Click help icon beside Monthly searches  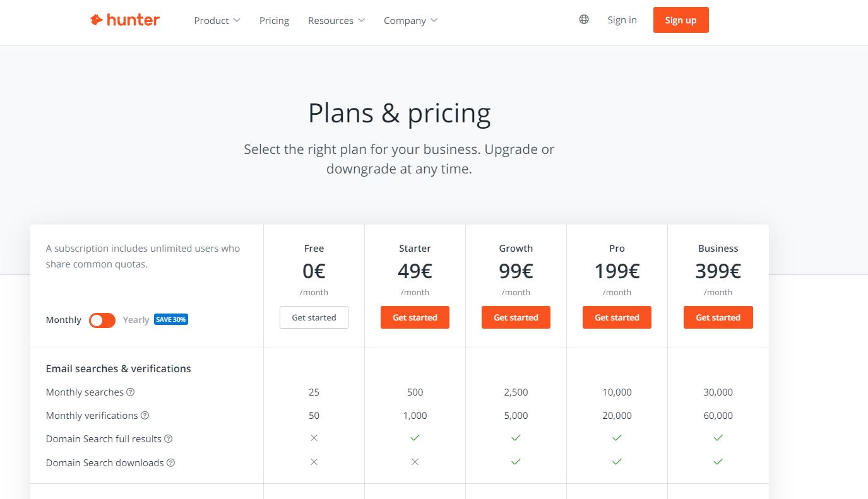pos(131,392)
